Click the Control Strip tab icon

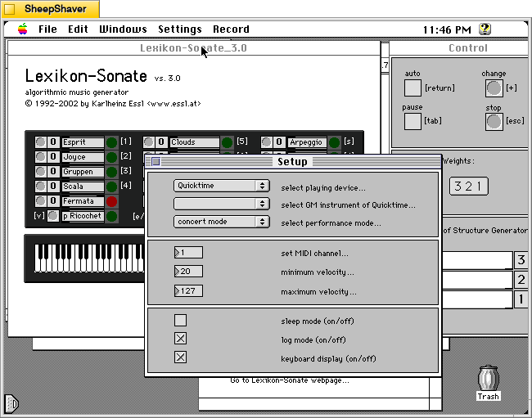[11, 404]
